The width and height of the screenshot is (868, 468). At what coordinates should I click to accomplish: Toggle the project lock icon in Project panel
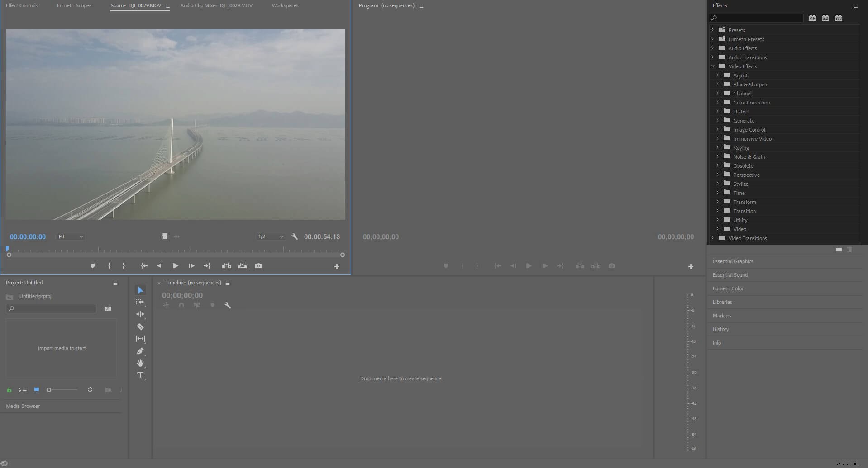(9, 389)
